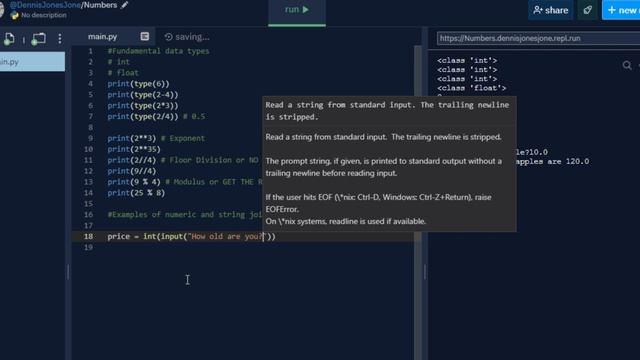
Task: Open the files three-dot menu
Action: point(60,39)
